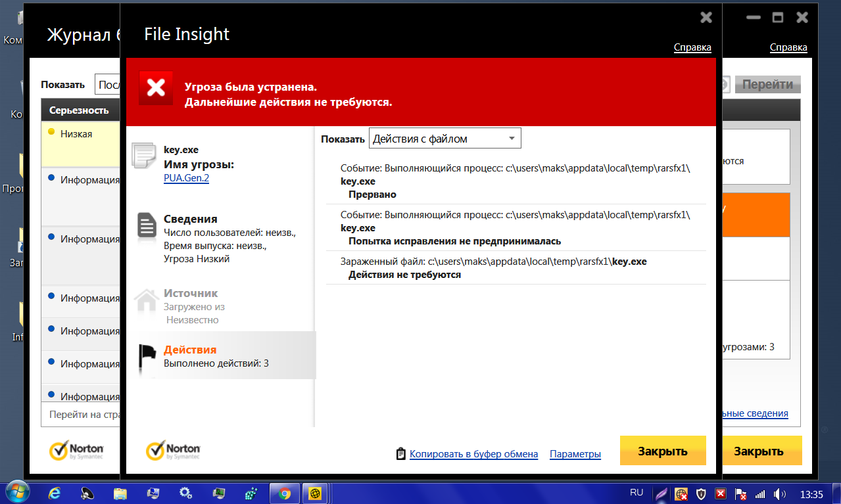Click the clipboard icon beside Копировать

coord(400,454)
